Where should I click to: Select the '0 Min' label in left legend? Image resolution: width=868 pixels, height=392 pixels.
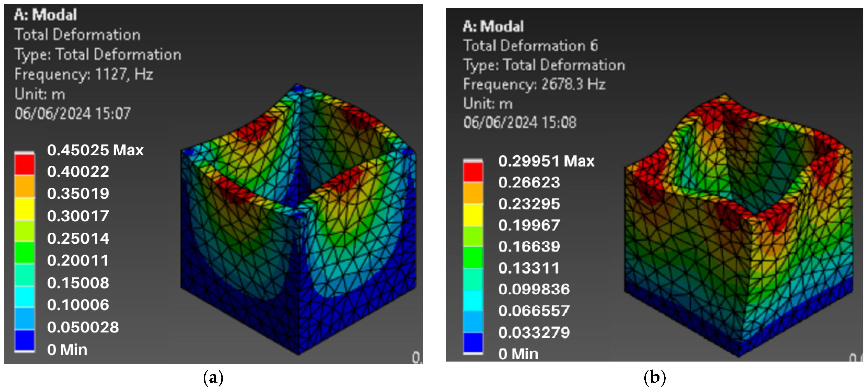(67, 350)
